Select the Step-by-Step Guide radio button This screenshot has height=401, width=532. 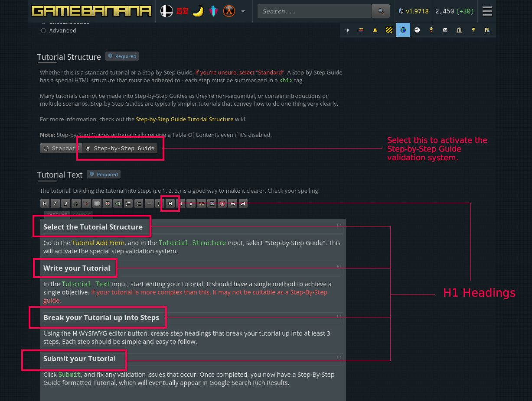88,148
